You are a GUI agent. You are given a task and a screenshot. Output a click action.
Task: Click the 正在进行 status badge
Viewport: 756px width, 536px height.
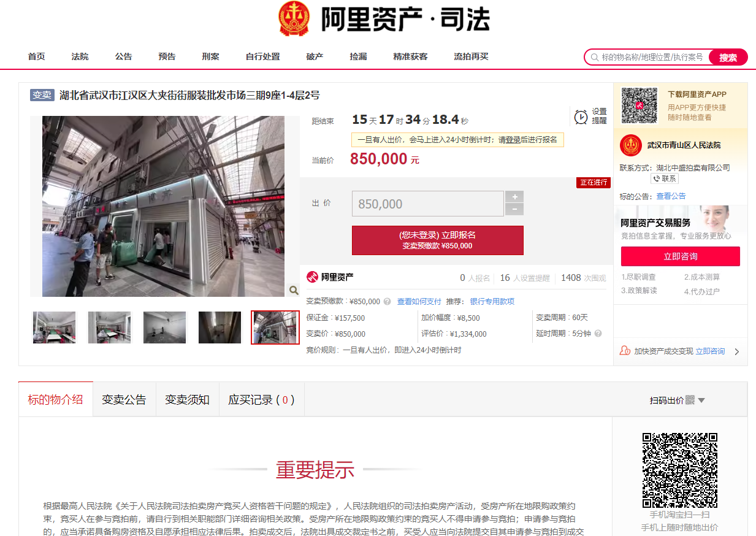point(594,183)
